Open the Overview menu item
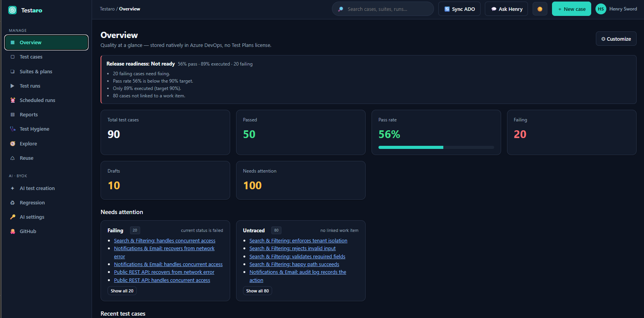 [46, 43]
